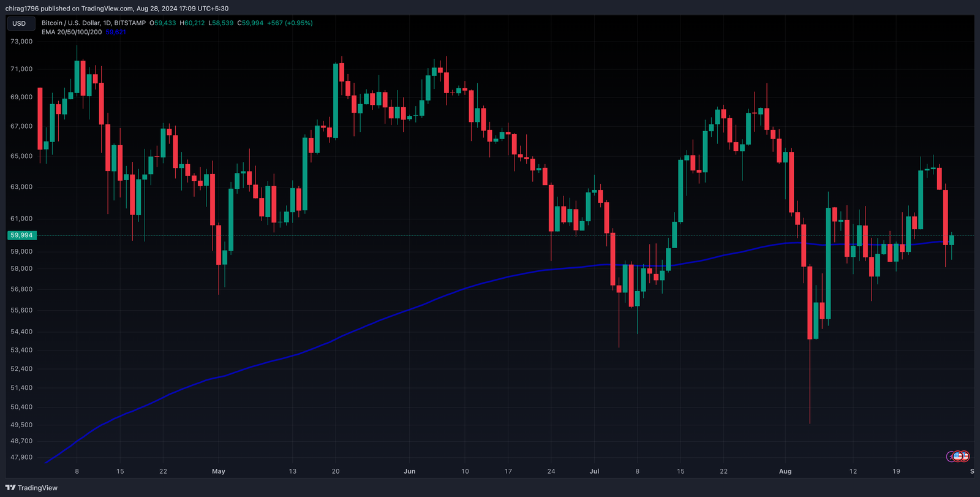Click the EMA 20/50/100/200 indicator label

tap(72, 32)
